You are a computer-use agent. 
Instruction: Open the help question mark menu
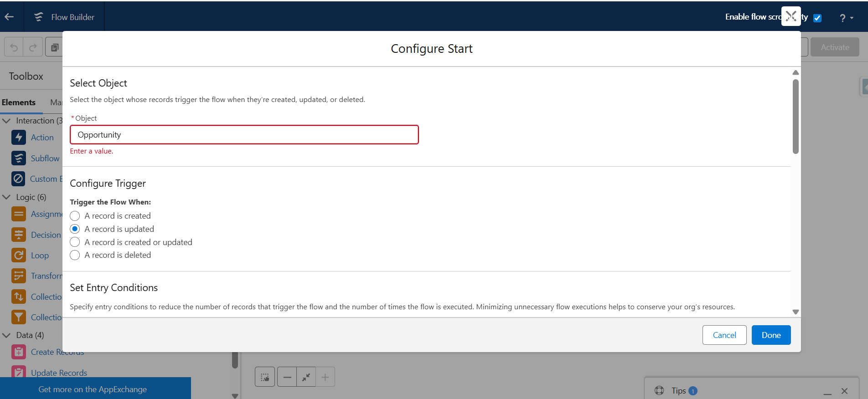[x=846, y=18]
